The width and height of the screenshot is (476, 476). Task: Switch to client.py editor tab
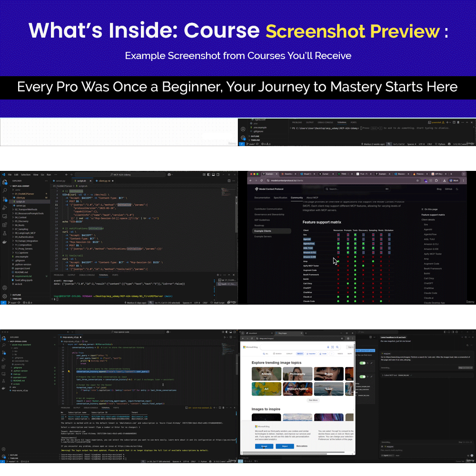point(103,181)
